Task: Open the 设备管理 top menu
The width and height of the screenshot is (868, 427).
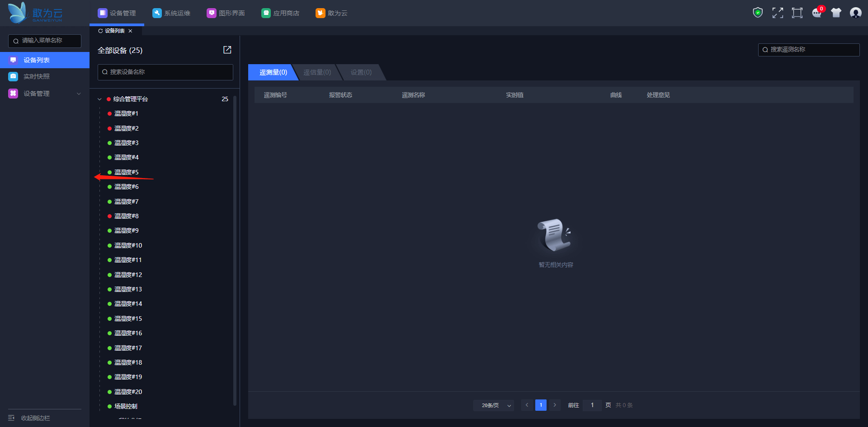Action: [117, 13]
